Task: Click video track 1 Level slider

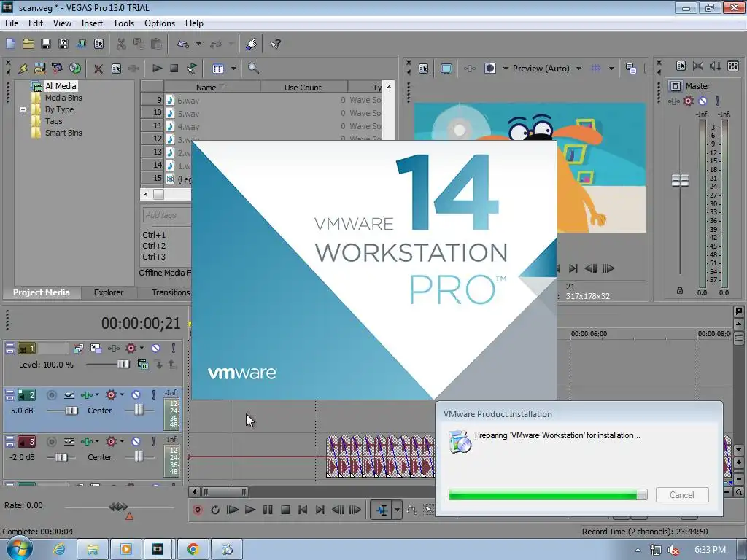Action: click(123, 365)
